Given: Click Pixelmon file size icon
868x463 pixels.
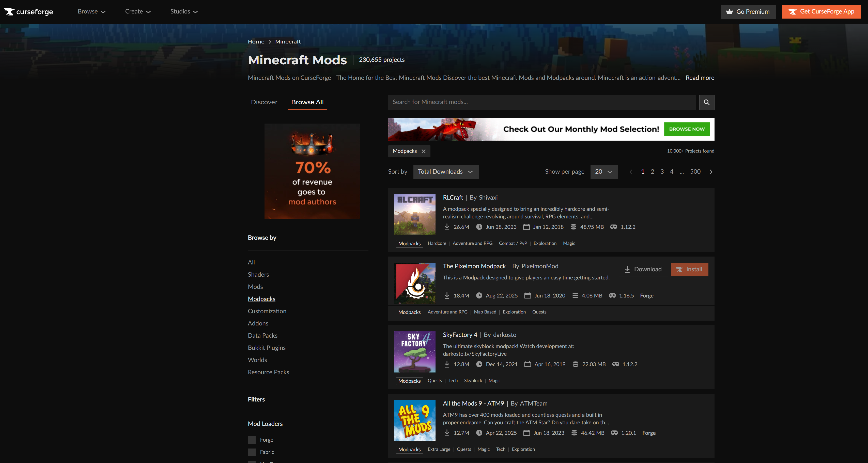Looking at the screenshot, I should [x=575, y=295].
